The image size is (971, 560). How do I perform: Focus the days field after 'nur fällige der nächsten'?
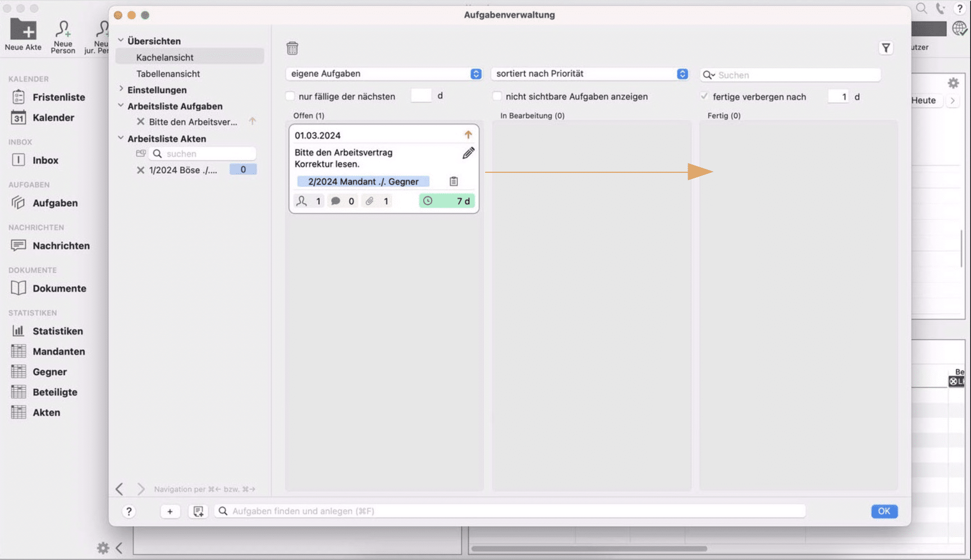(x=421, y=96)
